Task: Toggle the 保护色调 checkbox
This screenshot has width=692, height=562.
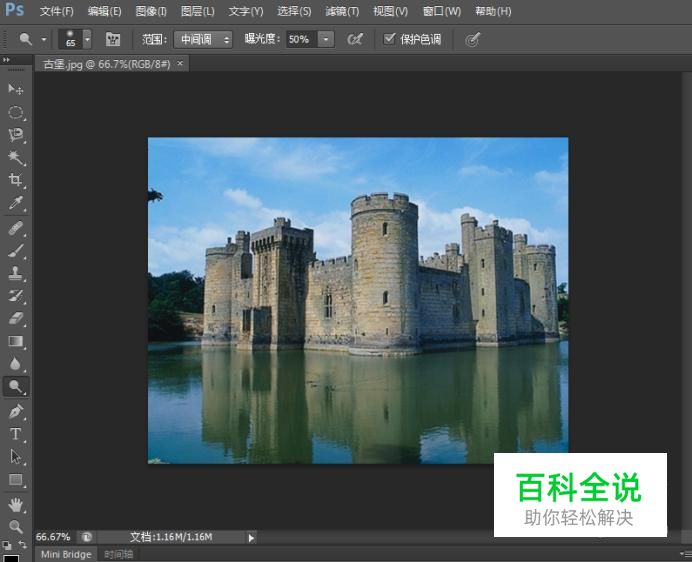Action: [390, 39]
